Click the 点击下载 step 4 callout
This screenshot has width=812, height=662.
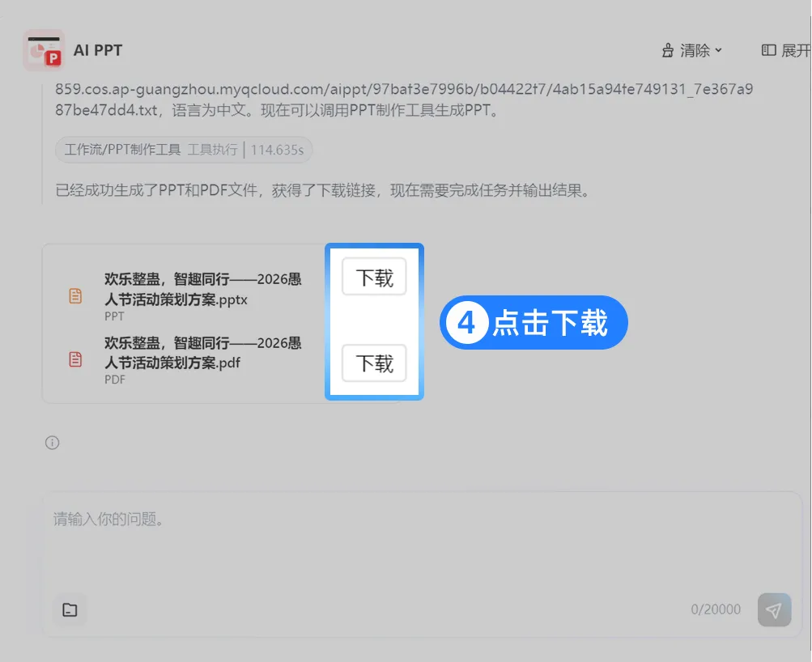pos(534,322)
